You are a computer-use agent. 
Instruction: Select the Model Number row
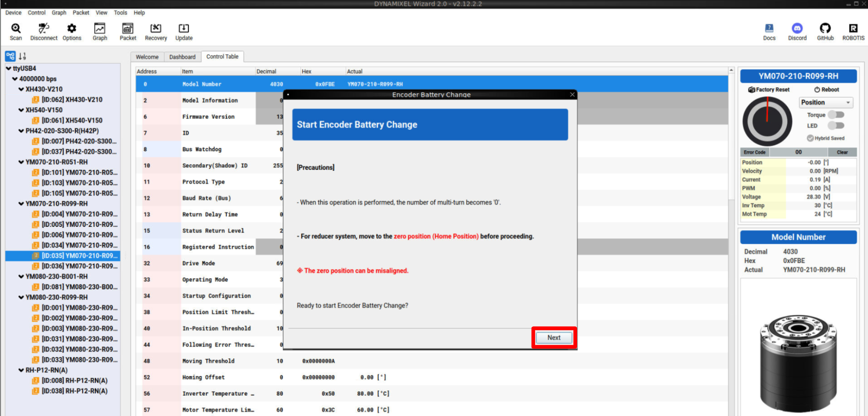(432, 84)
